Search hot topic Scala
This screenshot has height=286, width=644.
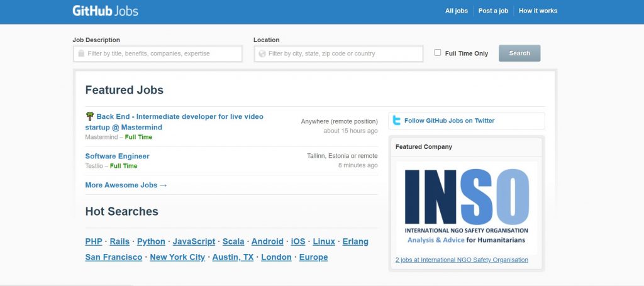(x=233, y=241)
